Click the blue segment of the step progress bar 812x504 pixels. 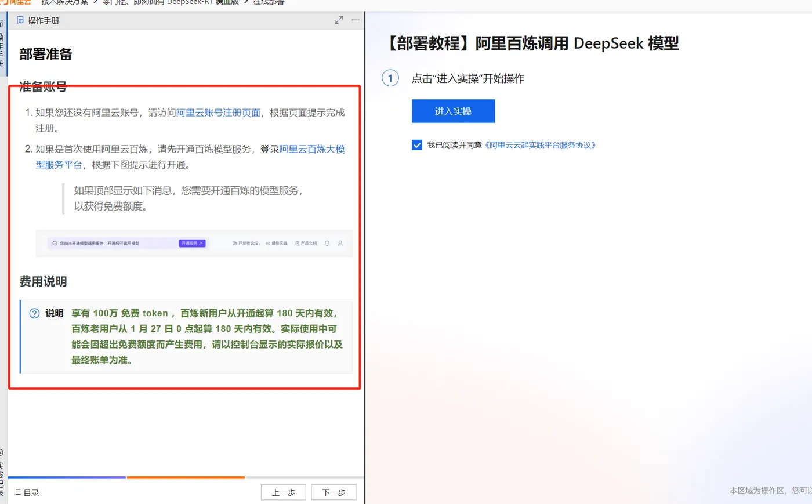67,477
